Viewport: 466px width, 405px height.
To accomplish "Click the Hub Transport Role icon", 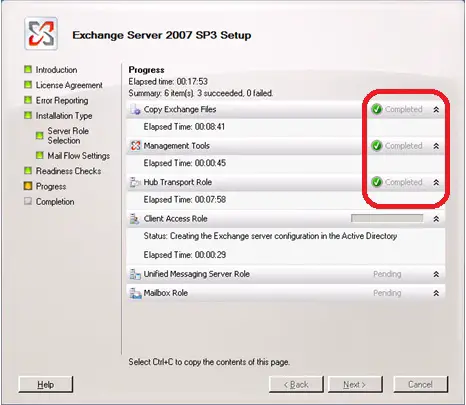I will tap(135, 182).
